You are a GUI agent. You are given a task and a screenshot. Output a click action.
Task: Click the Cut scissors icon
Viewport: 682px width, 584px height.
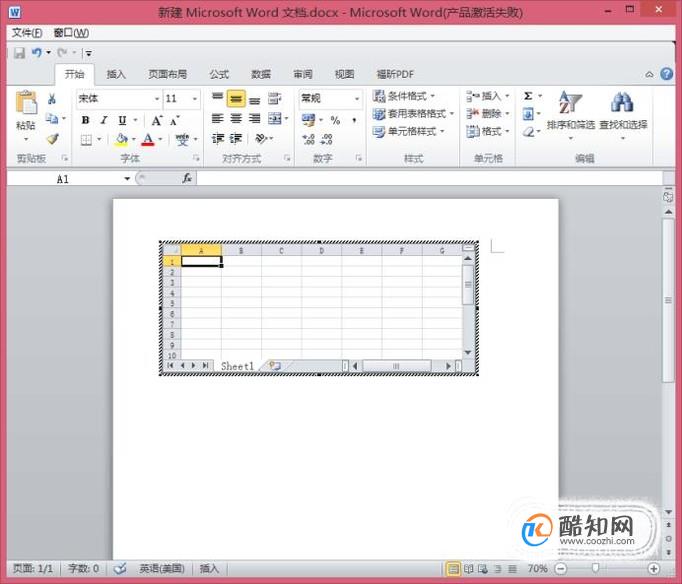click(52, 99)
